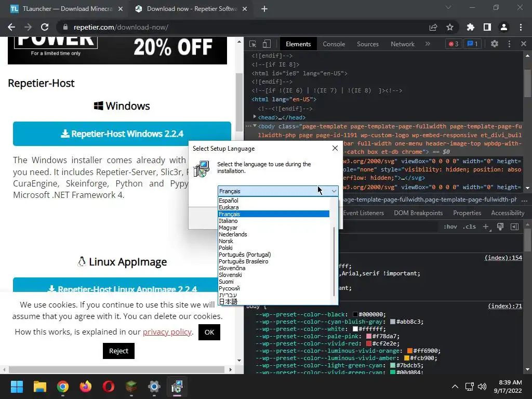Bookmark this page with the star icon
Image resolution: width=532 pixels, height=399 pixels.
click(450, 27)
